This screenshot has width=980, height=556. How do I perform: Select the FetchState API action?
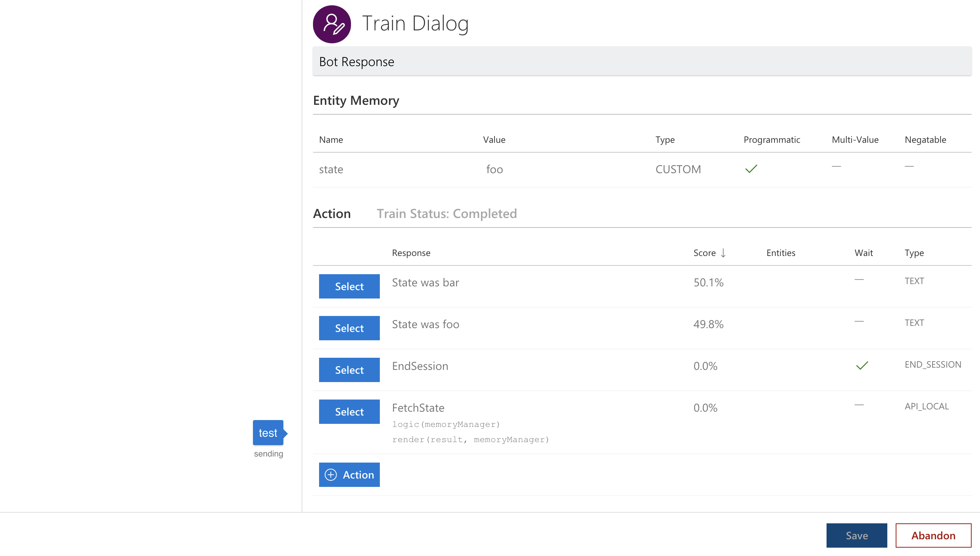pos(349,412)
